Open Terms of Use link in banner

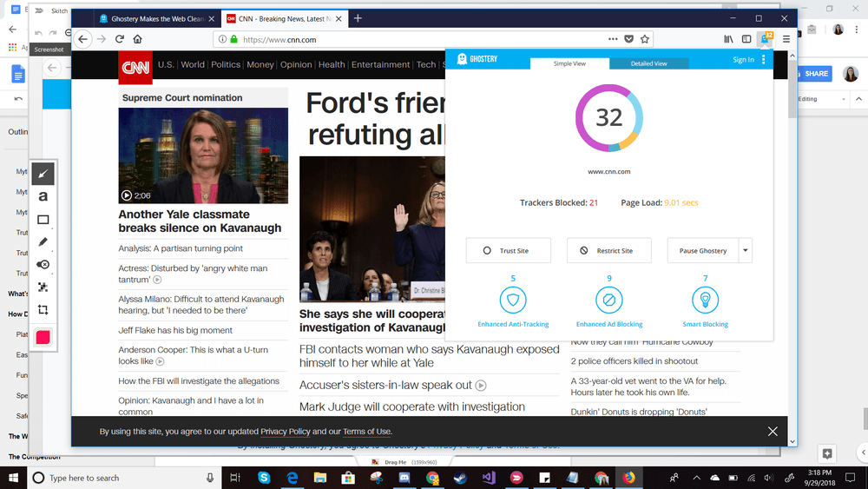coord(366,432)
